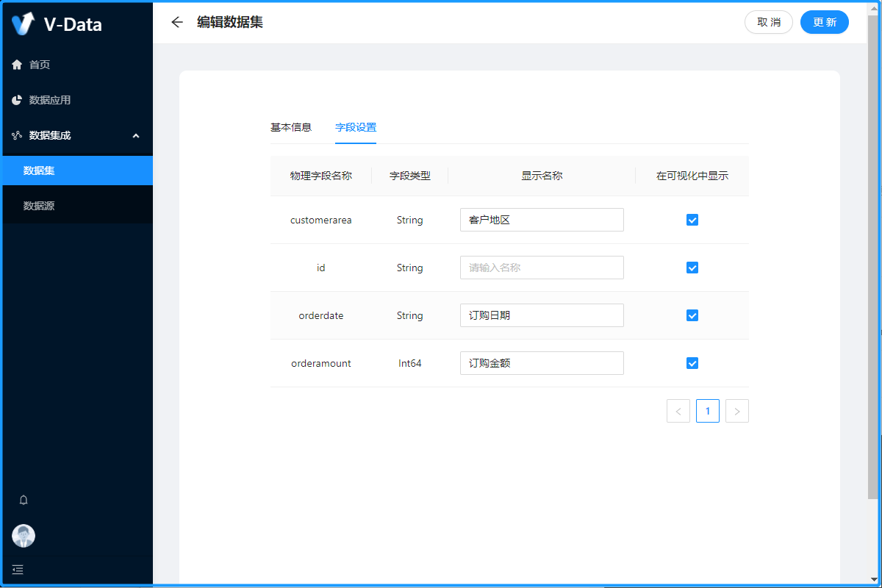Open notifications bell in sidebar
Image resolution: width=882 pixels, height=588 pixels.
point(24,500)
